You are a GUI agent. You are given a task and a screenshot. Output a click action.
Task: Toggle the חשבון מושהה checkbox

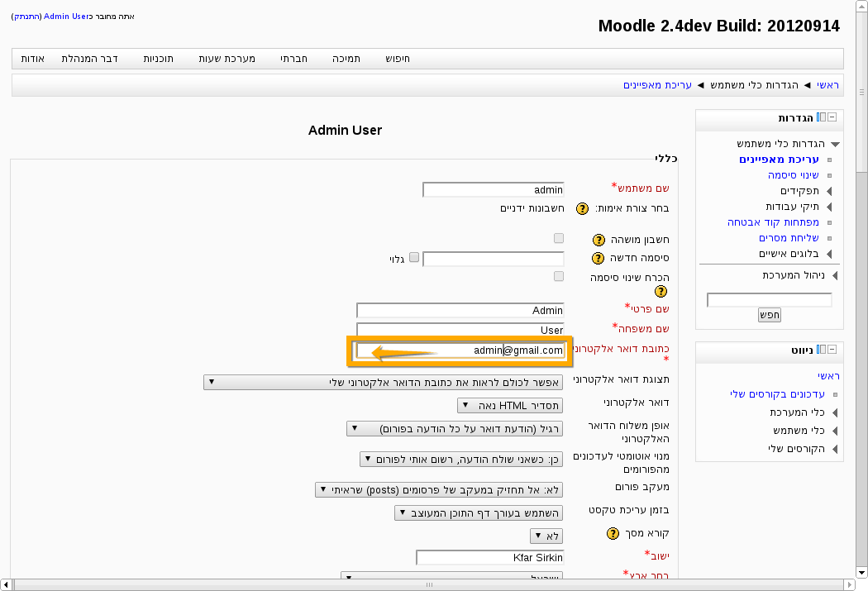(x=559, y=238)
